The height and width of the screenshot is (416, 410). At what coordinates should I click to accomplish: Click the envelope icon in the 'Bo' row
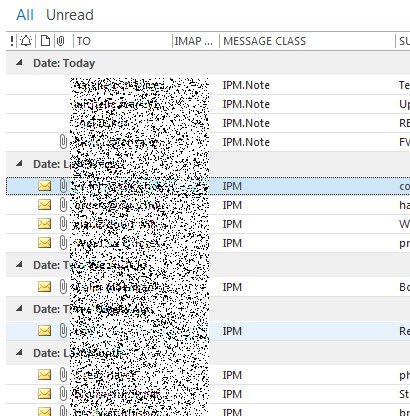(x=44, y=287)
